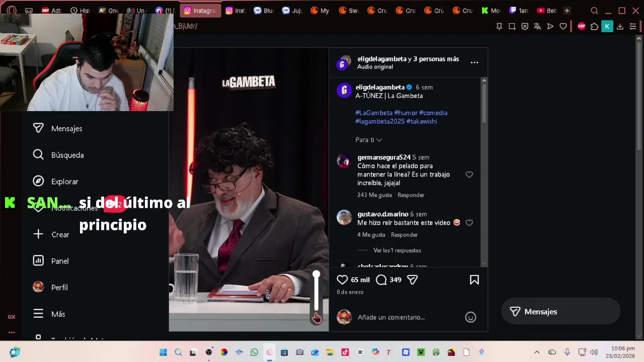Click the translate page icon in the address bar
The width and height of the screenshot is (644, 362).
[537, 26]
